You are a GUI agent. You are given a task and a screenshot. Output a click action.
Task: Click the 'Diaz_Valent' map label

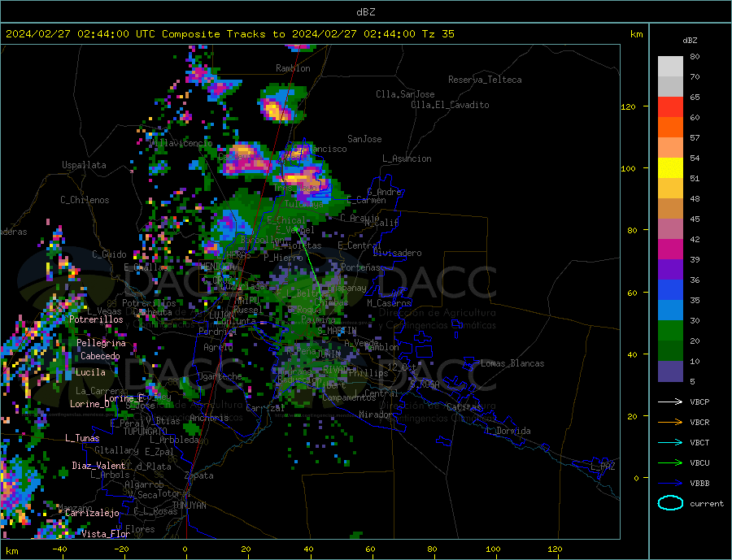coord(98,466)
